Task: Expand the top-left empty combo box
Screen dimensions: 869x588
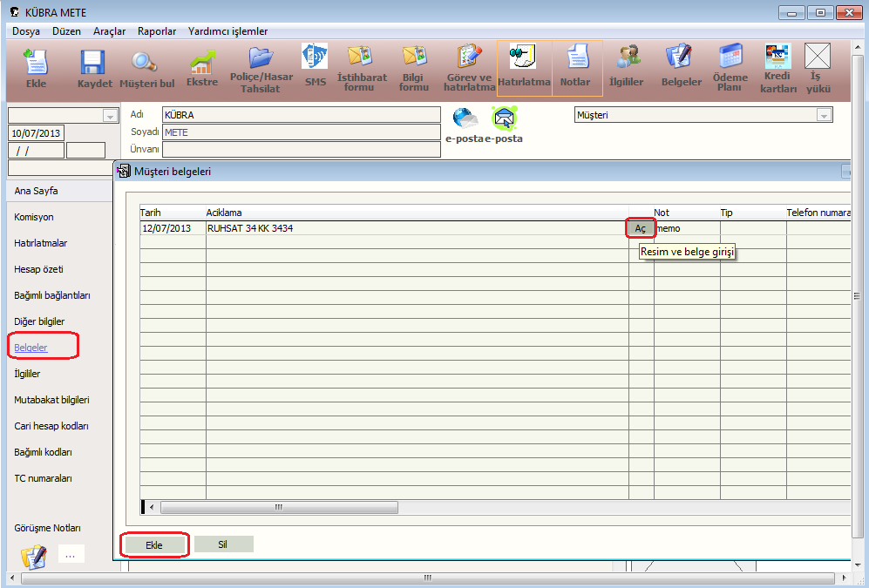Action: (x=110, y=116)
